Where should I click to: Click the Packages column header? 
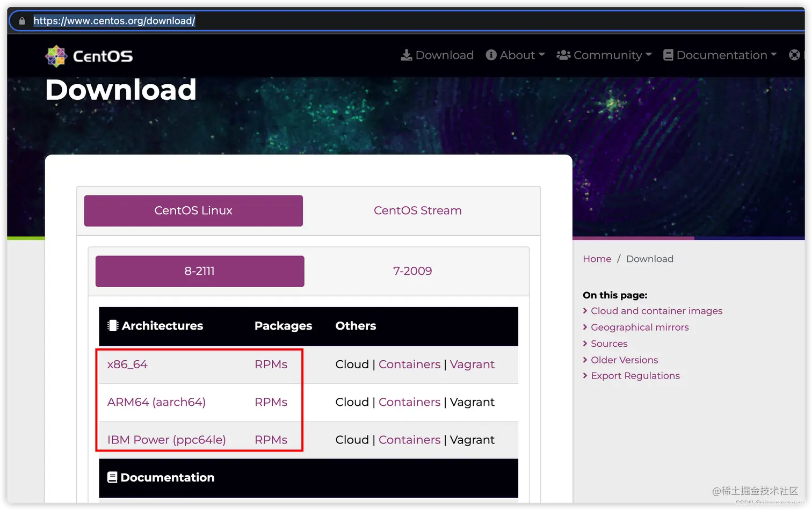pos(283,326)
